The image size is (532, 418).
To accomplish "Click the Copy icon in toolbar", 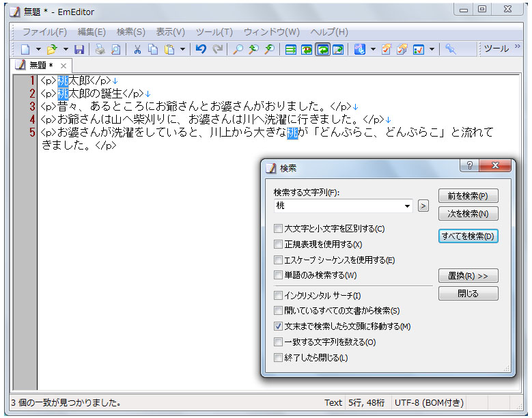I will [x=153, y=50].
